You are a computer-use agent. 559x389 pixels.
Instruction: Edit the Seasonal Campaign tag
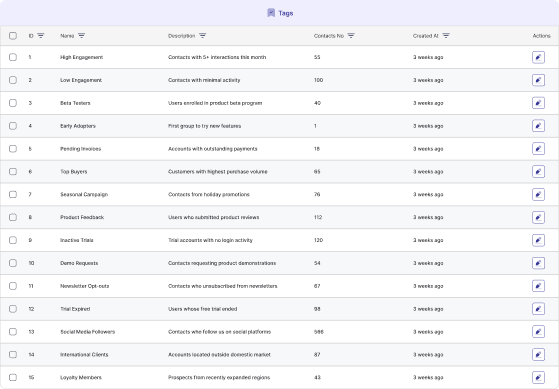click(538, 194)
